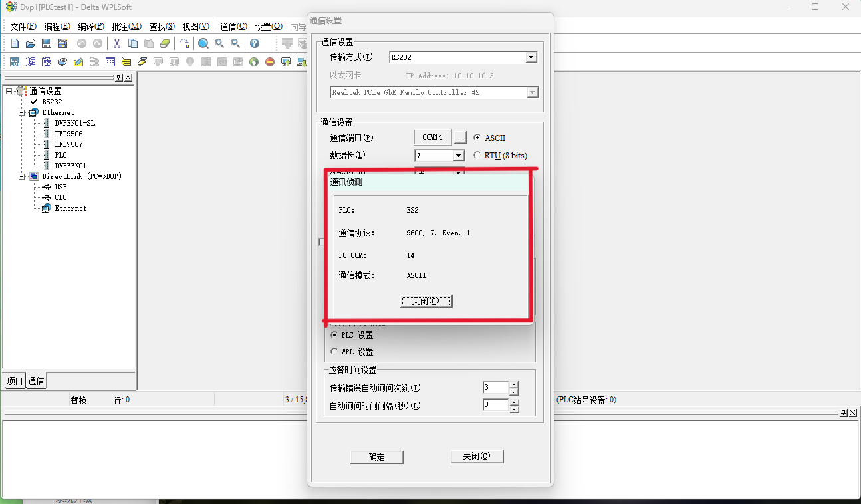Screen dimensions: 861x504
Task: Click the large magnifier Find icon
Action: 203,43
